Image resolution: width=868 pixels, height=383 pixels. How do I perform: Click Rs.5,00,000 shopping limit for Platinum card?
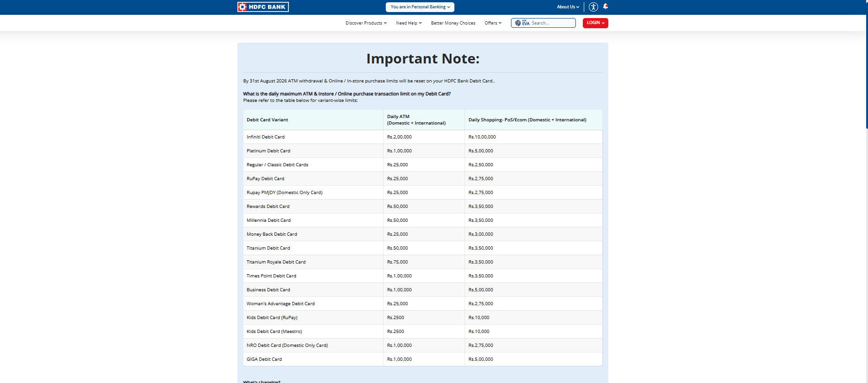(480, 151)
